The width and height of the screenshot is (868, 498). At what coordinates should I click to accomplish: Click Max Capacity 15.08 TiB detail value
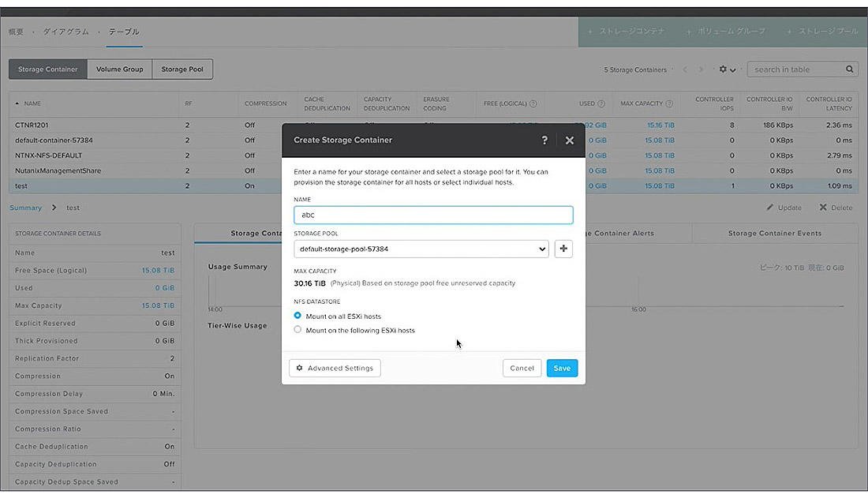pos(158,305)
